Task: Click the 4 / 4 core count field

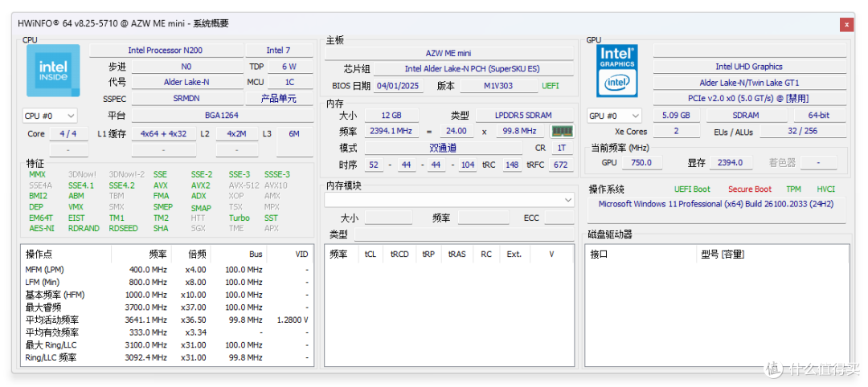Action: 68,134
